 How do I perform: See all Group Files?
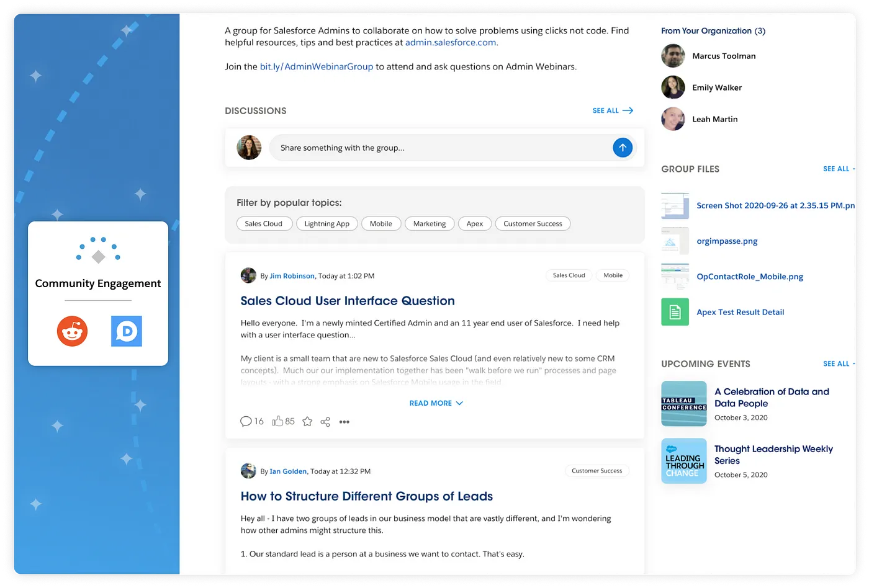pyautogui.click(x=839, y=169)
